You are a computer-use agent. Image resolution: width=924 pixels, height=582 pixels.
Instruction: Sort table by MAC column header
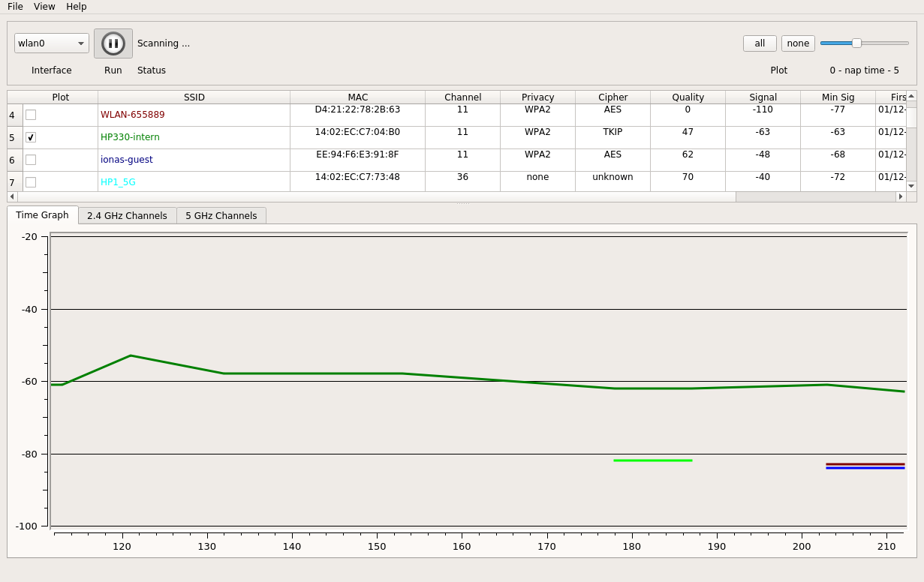pyautogui.click(x=358, y=97)
